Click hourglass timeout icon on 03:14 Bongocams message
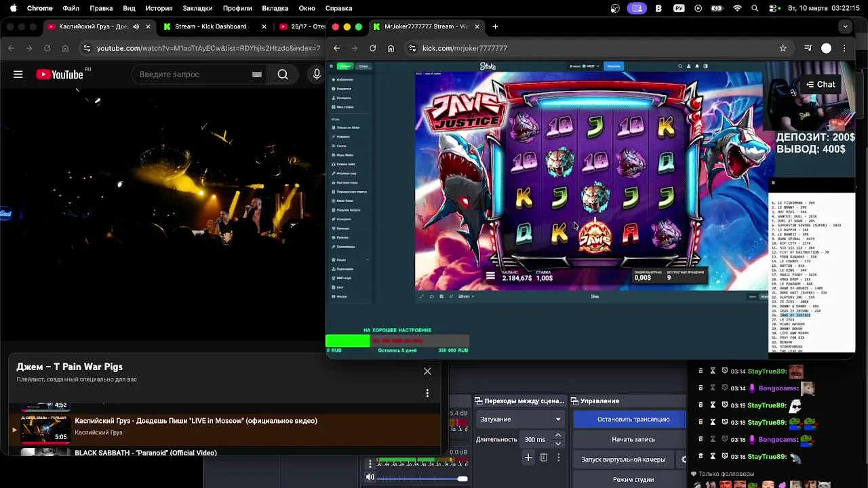 [x=713, y=388]
